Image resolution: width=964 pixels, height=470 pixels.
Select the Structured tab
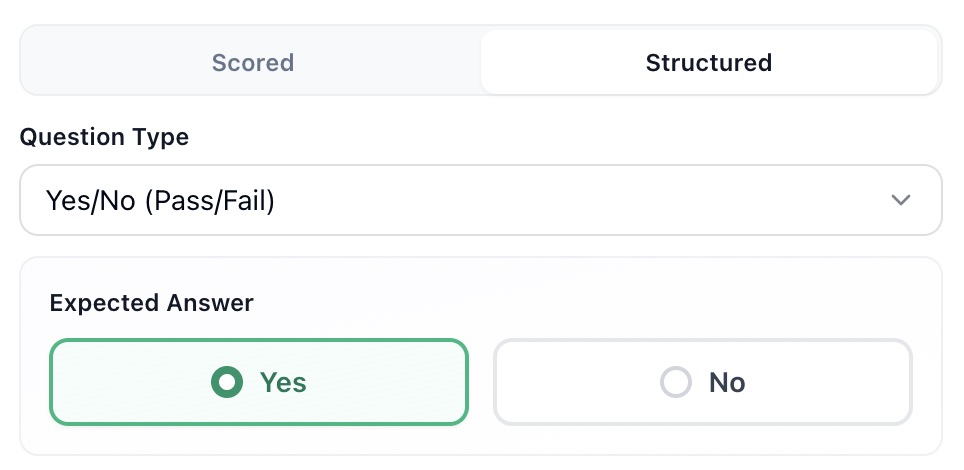pyautogui.click(x=708, y=63)
